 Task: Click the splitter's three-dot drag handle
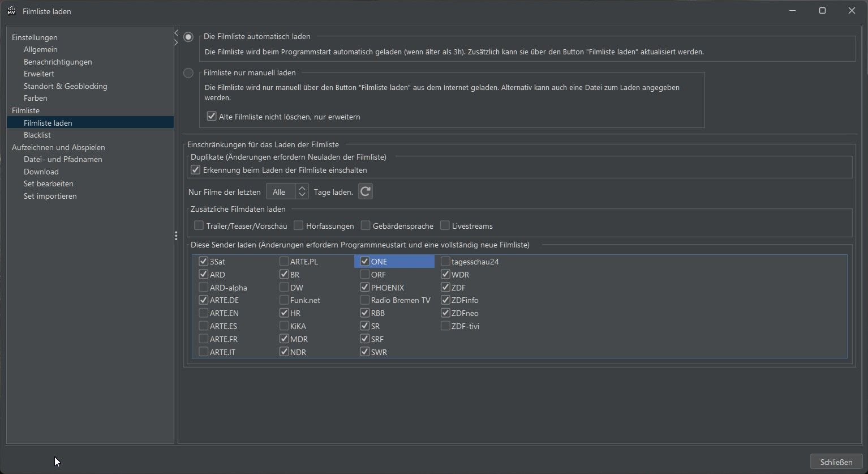coord(176,236)
